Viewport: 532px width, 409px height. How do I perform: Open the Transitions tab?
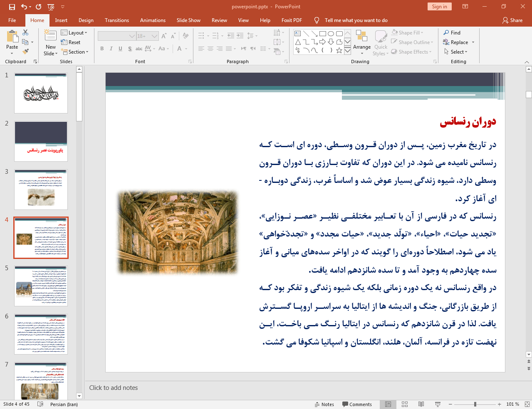click(x=117, y=20)
